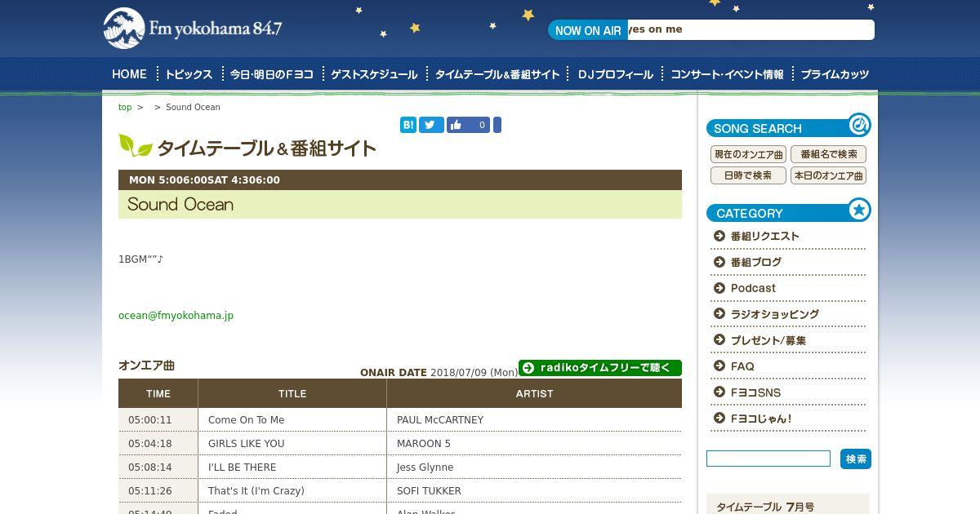The image size is (980, 514).
Task: Open トピックス navigation item
Action: tap(189, 74)
